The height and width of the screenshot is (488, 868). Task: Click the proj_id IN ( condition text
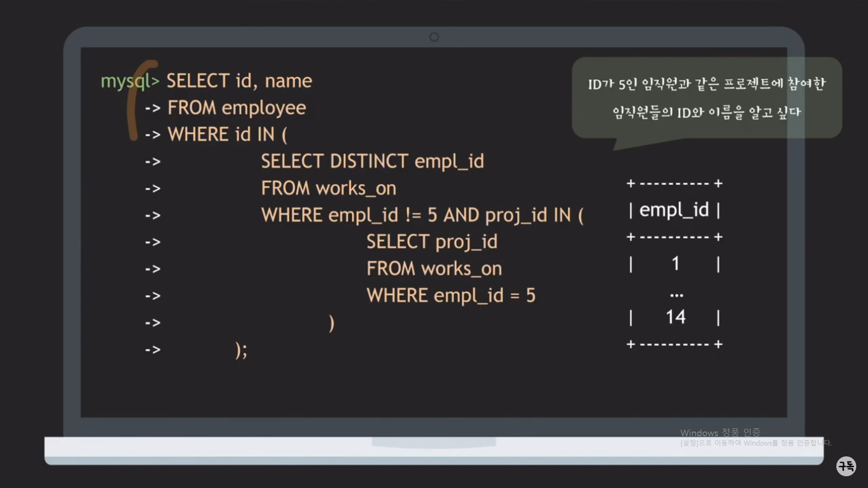coord(534,216)
